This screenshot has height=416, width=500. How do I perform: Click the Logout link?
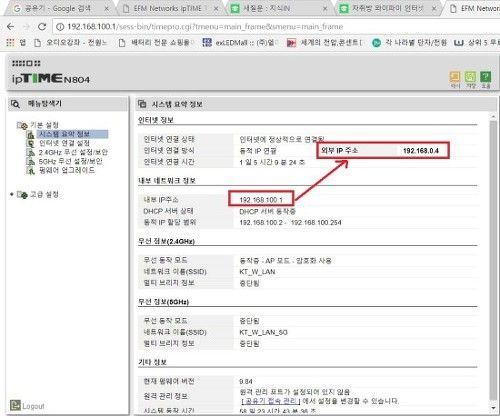33,406
